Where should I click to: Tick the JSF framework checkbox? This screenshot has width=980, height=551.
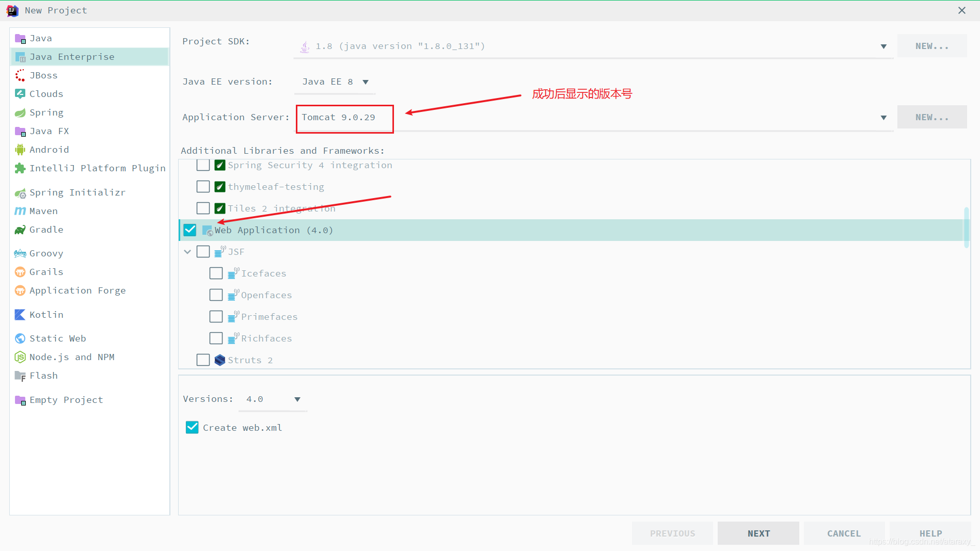click(203, 252)
